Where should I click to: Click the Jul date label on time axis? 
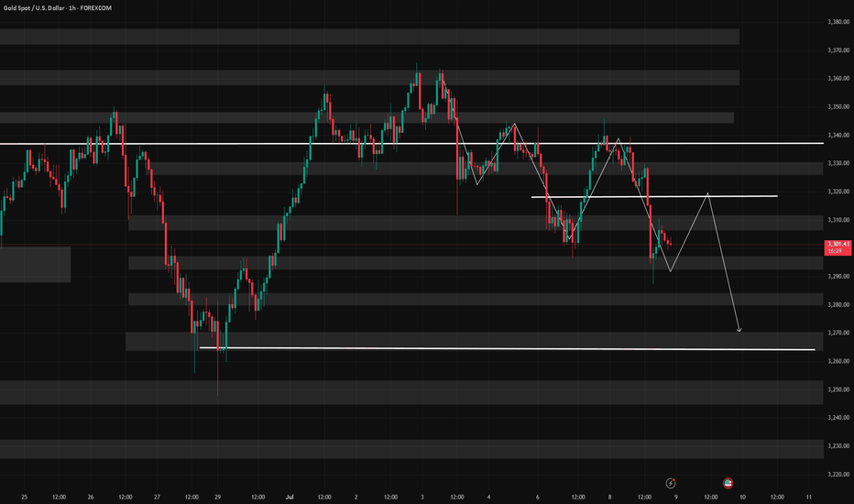[290, 497]
